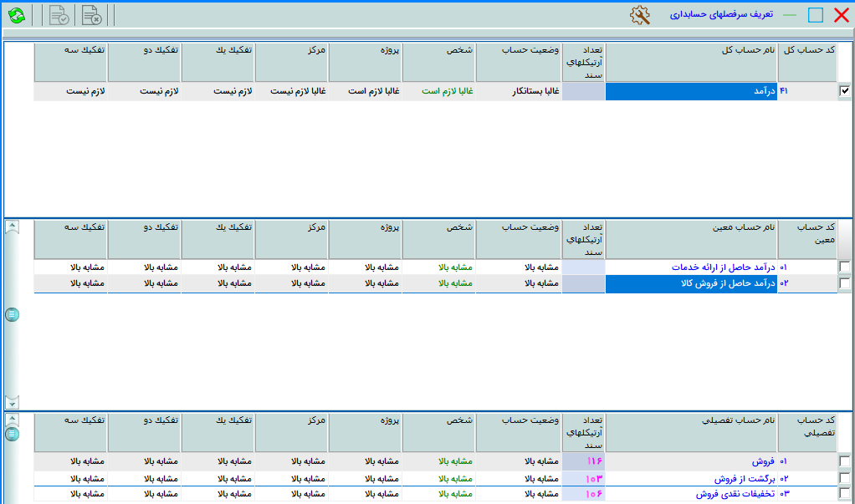Click the green minimize dash icon
The height and width of the screenshot is (504, 855).
click(x=790, y=15)
